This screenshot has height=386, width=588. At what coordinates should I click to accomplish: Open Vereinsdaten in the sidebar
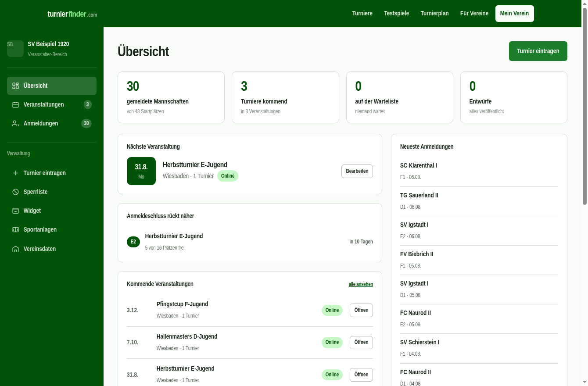52,249
